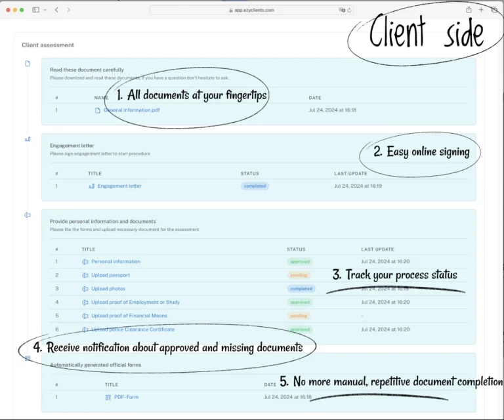The image size is (504, 420).
Task: Open the Personal information form link
Action: point(115,262)
